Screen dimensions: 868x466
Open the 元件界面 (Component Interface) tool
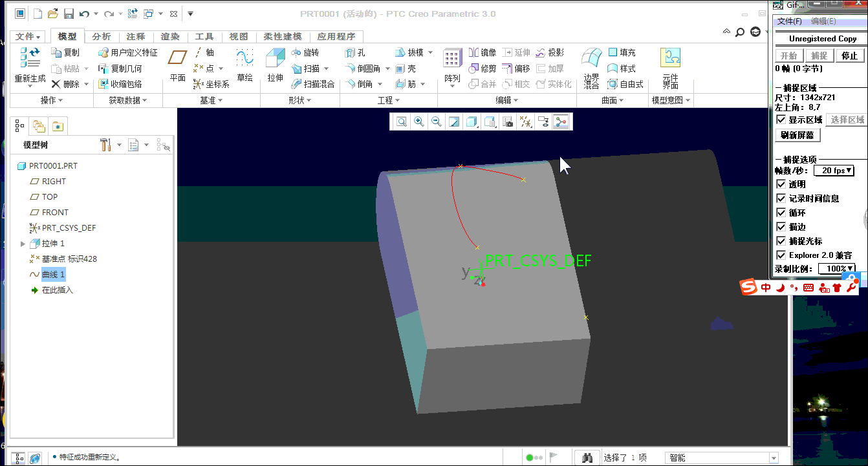tap(670, 67)
